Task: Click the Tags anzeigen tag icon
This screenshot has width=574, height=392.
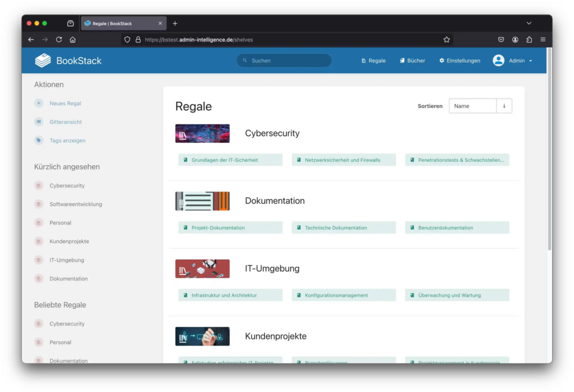Action: click(38, 141)
